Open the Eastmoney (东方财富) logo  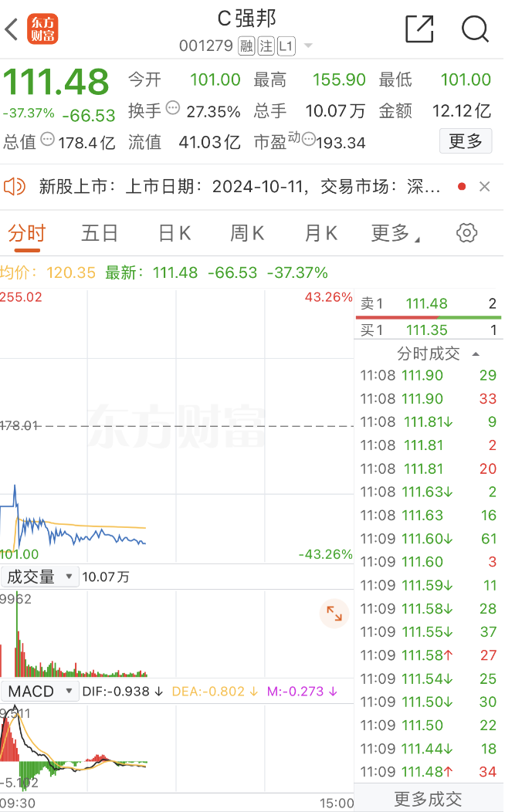(42, 29)
